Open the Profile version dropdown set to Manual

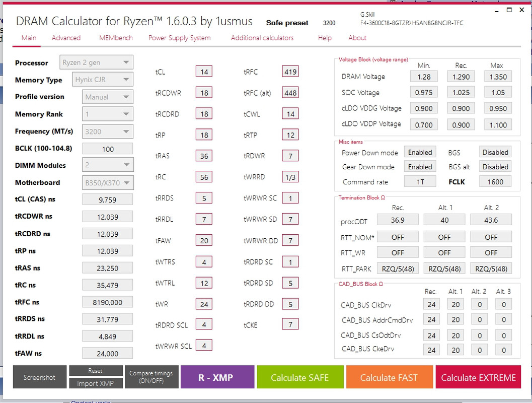(x=108, y=97)
